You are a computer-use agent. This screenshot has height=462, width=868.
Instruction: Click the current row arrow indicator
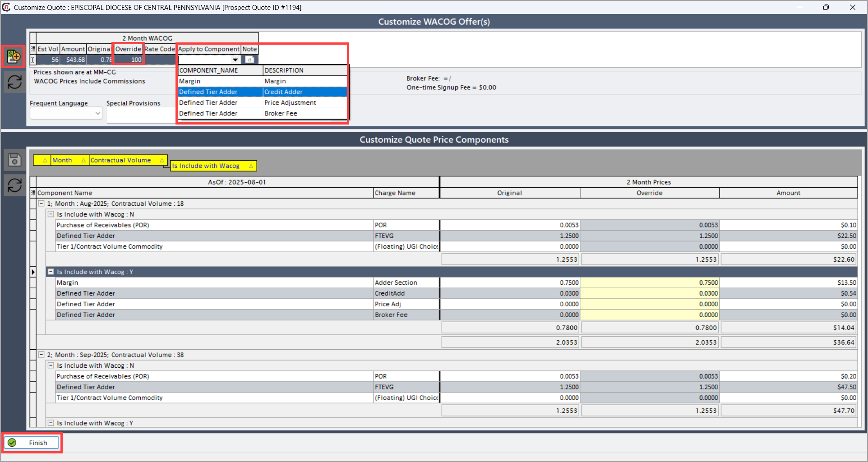[33, 272]
